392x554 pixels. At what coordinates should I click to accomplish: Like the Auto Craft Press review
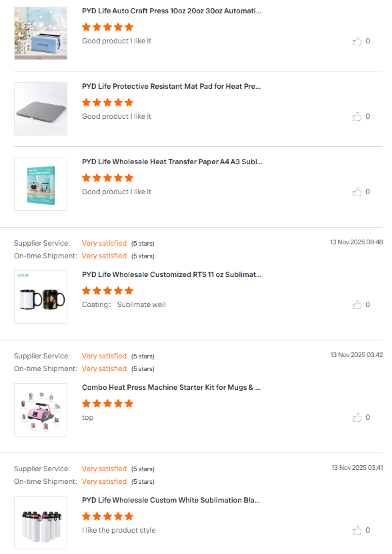click(x=357, y=41)
